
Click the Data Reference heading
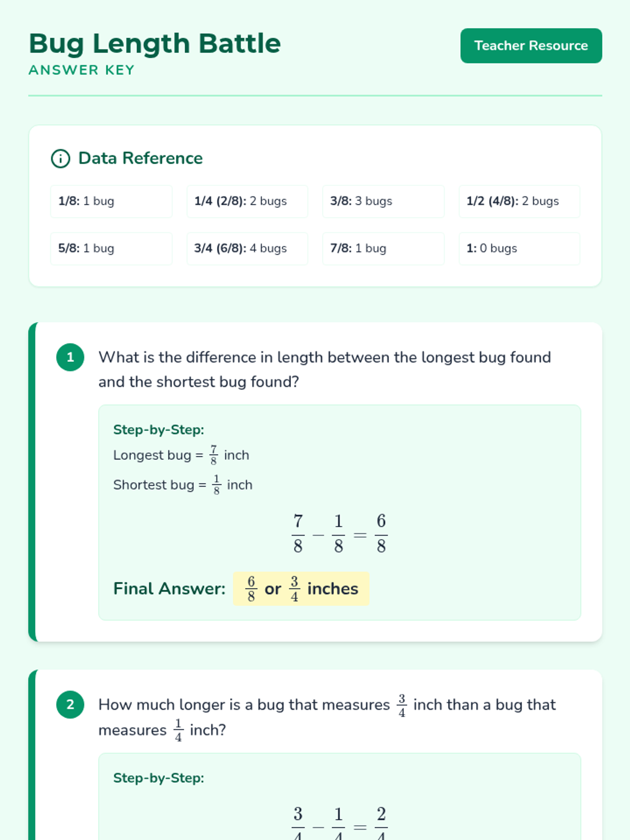[140, 158]
